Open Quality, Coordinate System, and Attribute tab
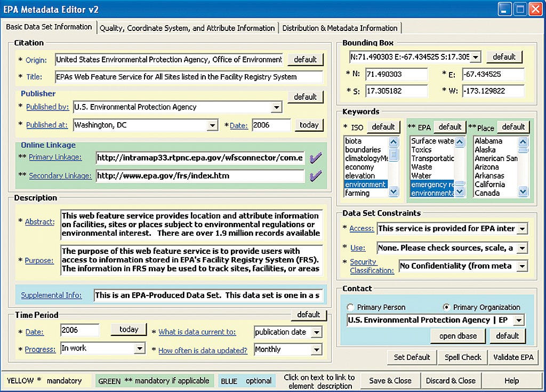546x392 pixels. point(187,28)
